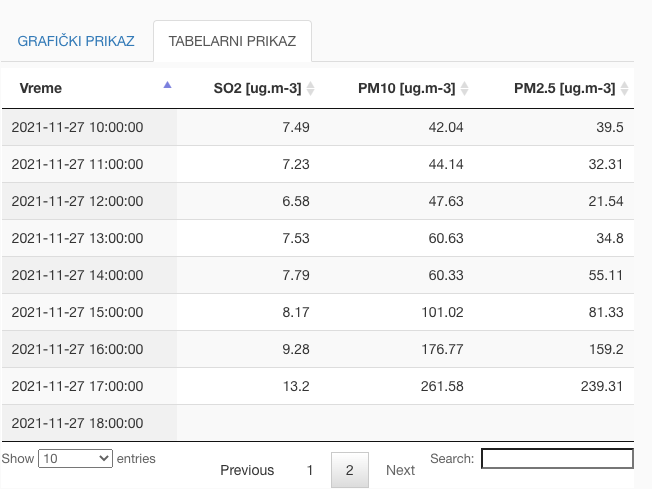Click the PM2.5 [ug.m-3] header label
Image resolution: width=652 pixels, height=489 pixels.
(564, 88)
